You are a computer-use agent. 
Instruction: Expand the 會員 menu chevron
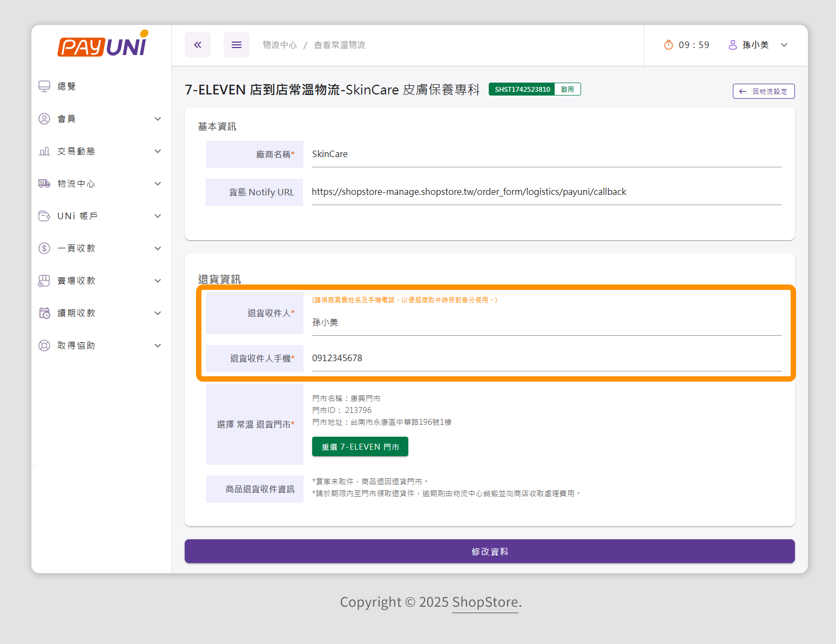[x=158, y=119]
